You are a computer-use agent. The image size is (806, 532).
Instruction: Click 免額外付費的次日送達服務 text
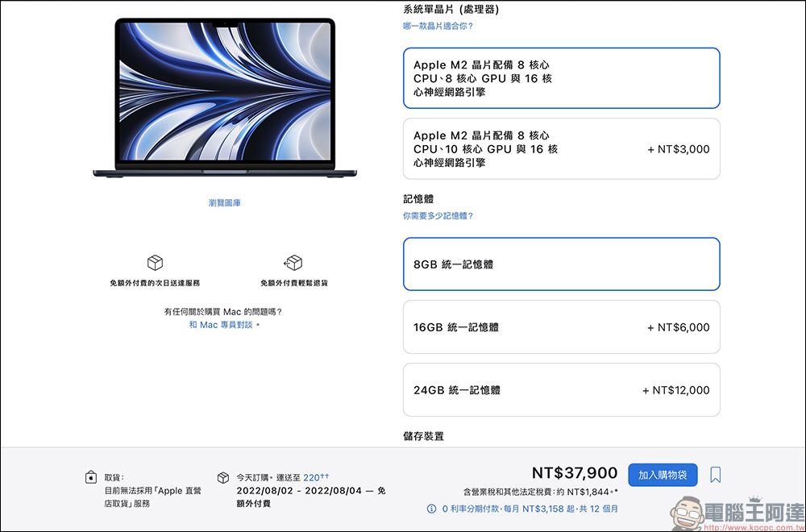coord(155,283)
